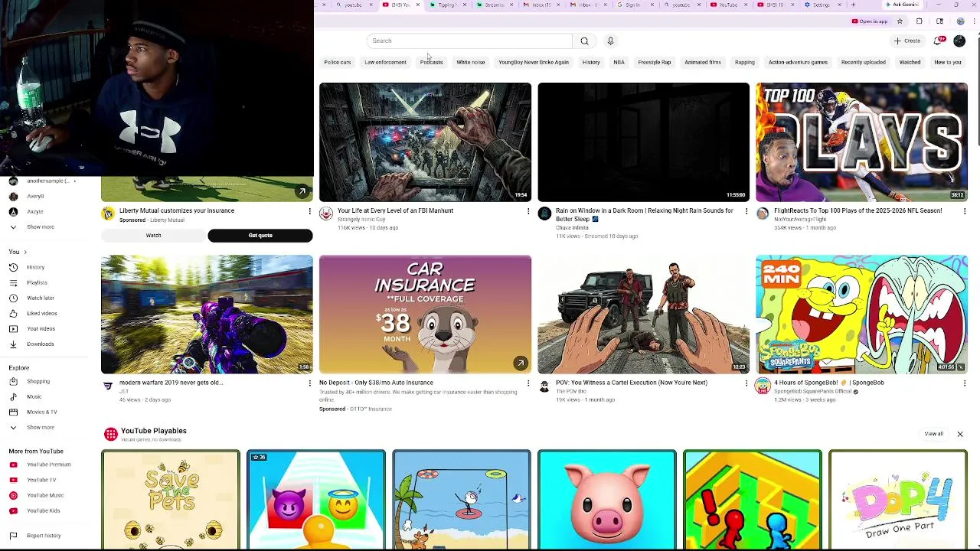Bookmark this page with star icon
Viewport: 980px width, 551px height.
pyautogui.click(x=900, y=21)
